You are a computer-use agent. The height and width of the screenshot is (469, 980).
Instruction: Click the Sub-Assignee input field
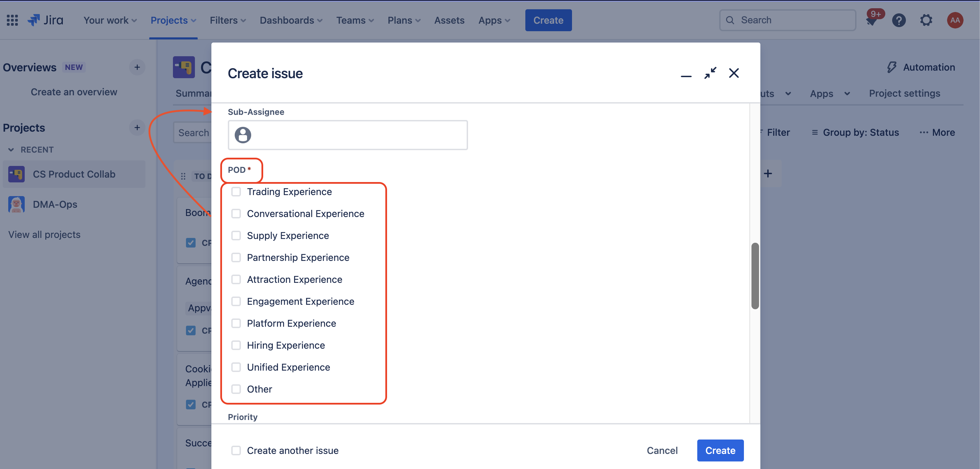[347, 135]
